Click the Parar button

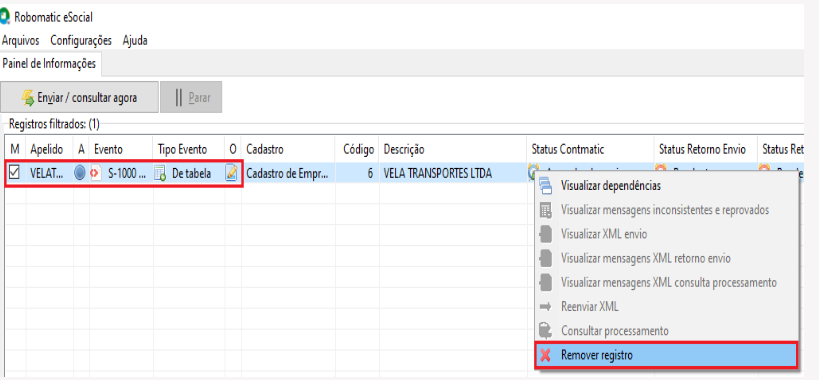(191, 97)
